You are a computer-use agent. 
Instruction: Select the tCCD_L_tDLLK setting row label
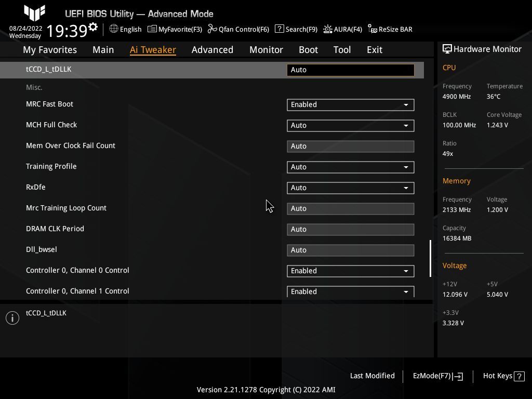click(x=48, y=69)
